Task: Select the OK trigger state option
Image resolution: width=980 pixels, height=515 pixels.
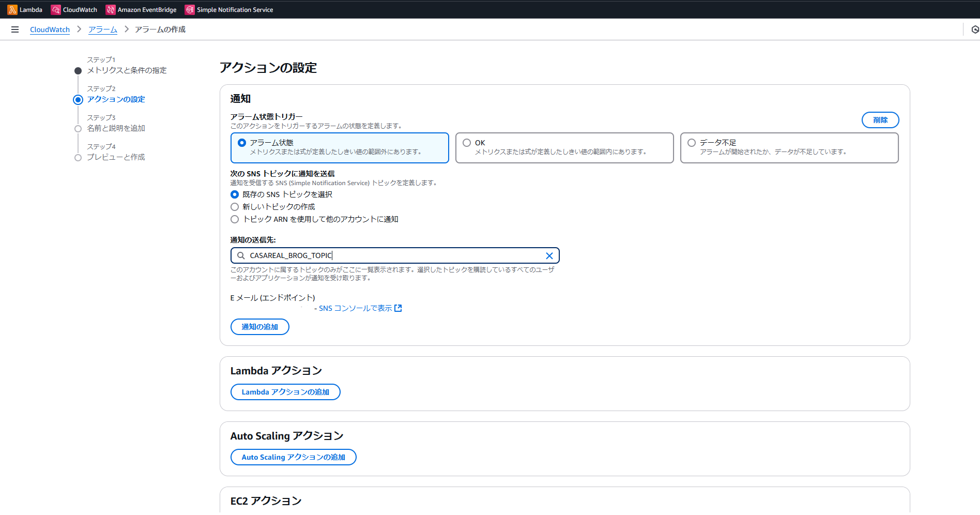Action: coord(564,148)
